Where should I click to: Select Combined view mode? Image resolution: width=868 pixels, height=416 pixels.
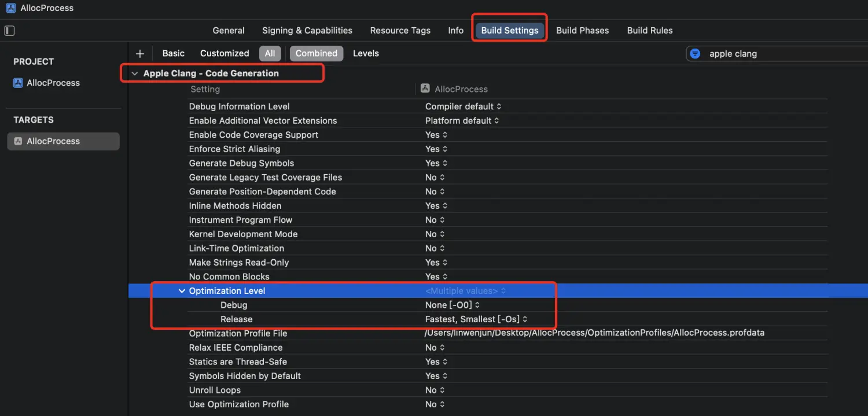click(x=316, y=53)
